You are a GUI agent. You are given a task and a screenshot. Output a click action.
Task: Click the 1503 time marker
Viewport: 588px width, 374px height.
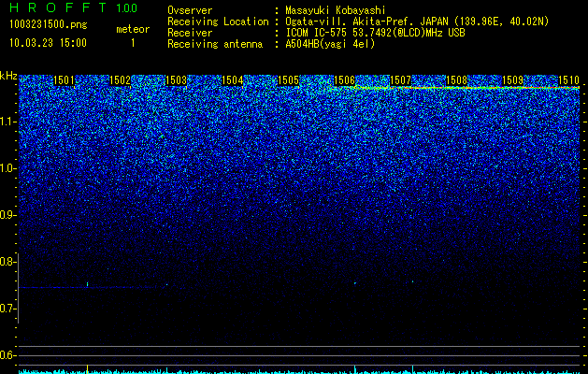coord(177,80)
